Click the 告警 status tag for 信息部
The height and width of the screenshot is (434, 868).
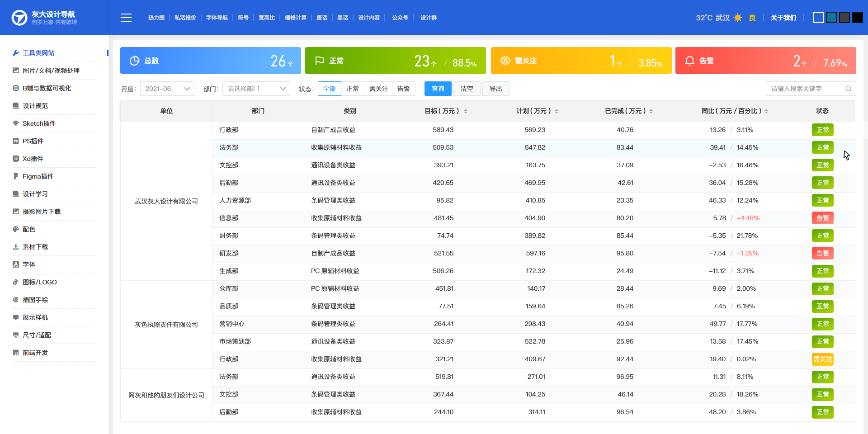pos(823,218)
